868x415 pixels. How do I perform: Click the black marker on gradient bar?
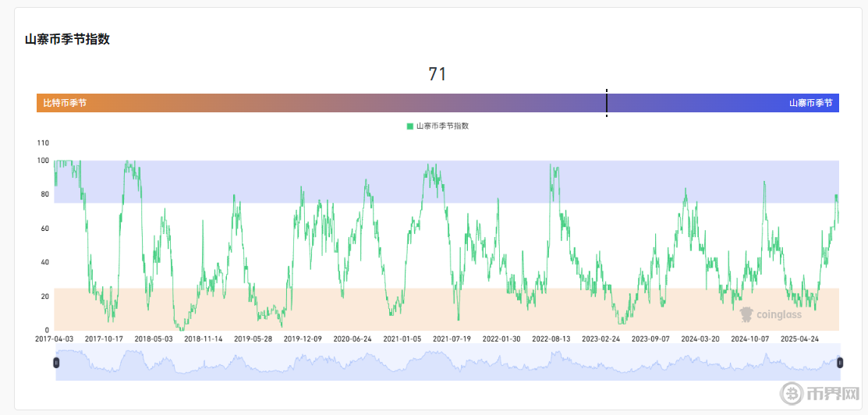coord(607,103)
